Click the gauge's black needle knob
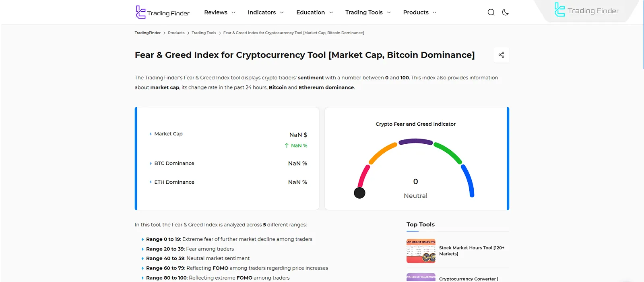The width and height of the screenshot is (644, 282). [359, 193]
